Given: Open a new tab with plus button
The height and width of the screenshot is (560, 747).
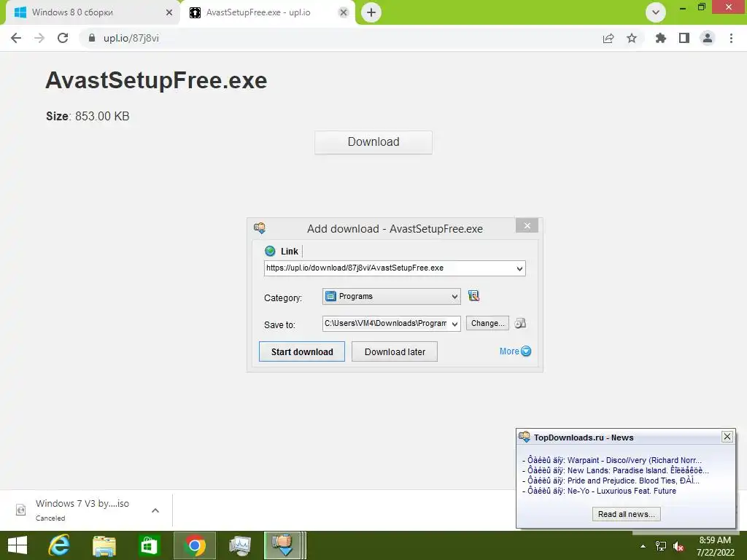Looking at the screenshot, I should coord(371,12).
